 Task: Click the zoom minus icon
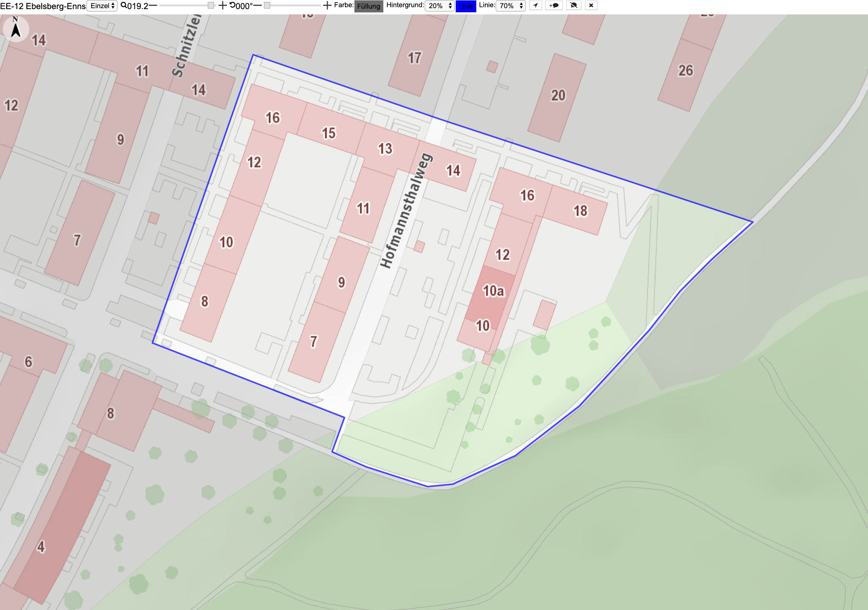click(x=153, y=6)
